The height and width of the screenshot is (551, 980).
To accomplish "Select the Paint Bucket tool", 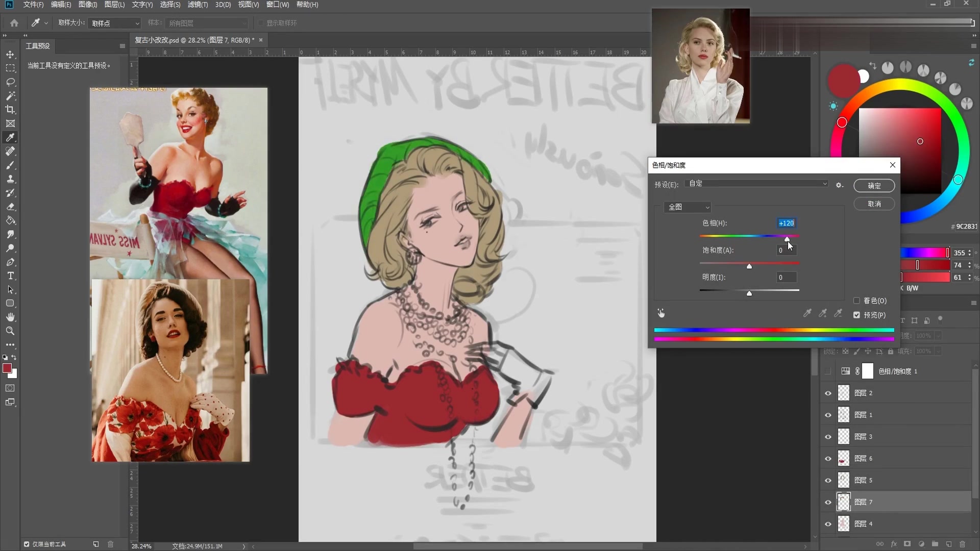I will point(10,220).
